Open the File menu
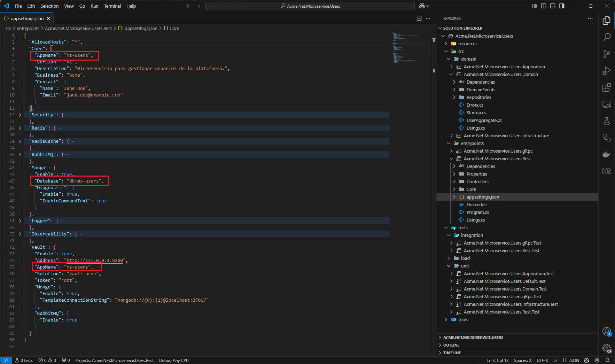The width and height of the screenshot is (615, 364). (18, 6)
